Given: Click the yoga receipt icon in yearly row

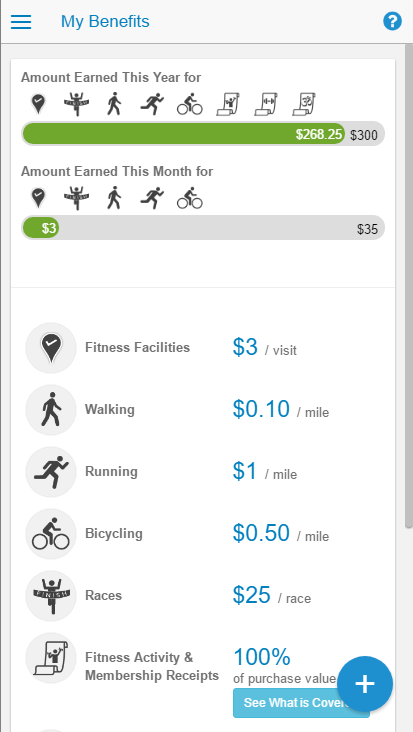Looking at the screenshot, I should (304, 104).
